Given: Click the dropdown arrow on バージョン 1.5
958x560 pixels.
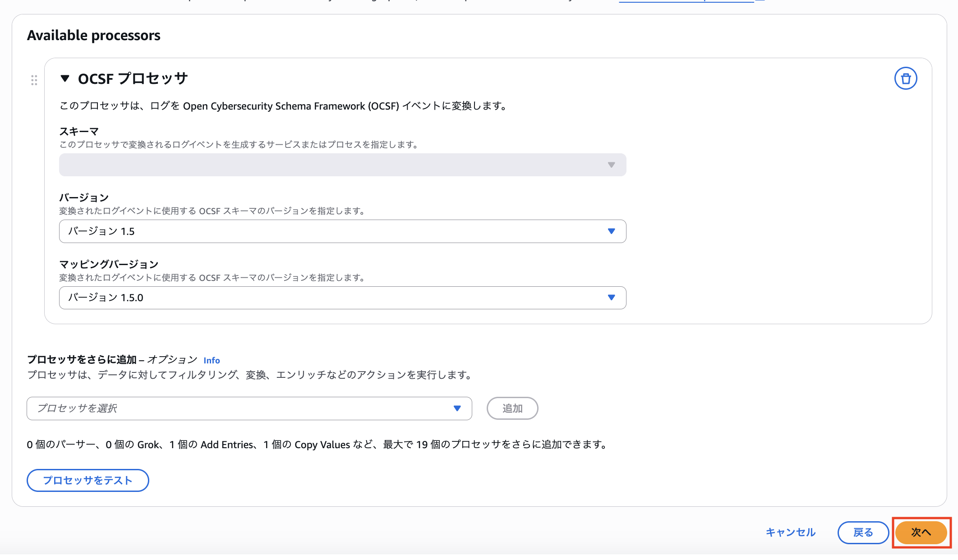Looking at the screenshot, I should [x=611, y=231].
